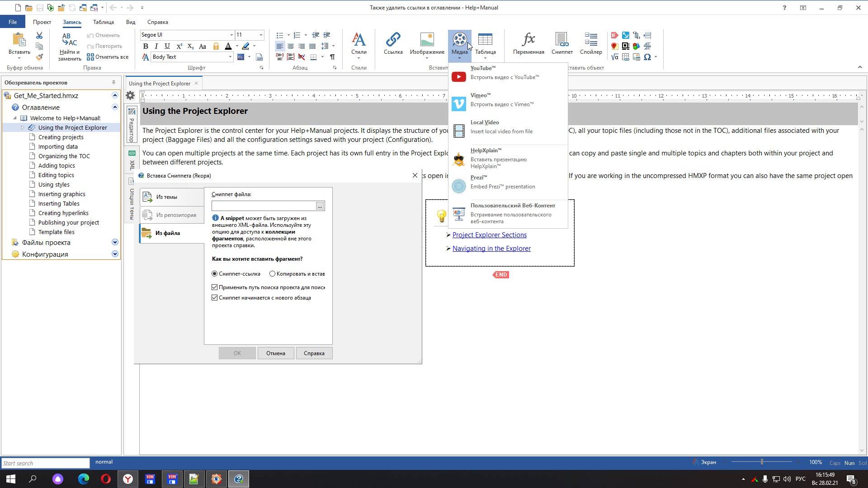This screenshot has width=868, height=488.
Task: Open Navigating in the Explorer link
Action: [491, 249]
